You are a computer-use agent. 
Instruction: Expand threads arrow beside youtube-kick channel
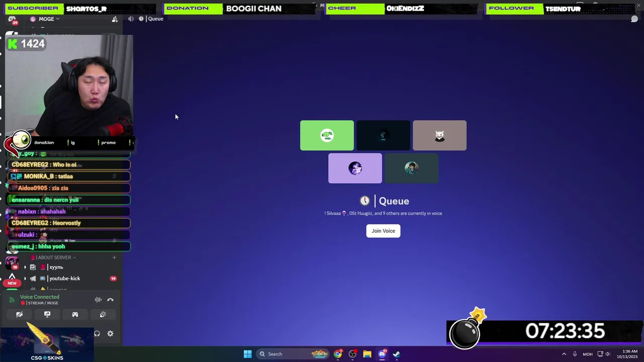(x=25, y=279)
